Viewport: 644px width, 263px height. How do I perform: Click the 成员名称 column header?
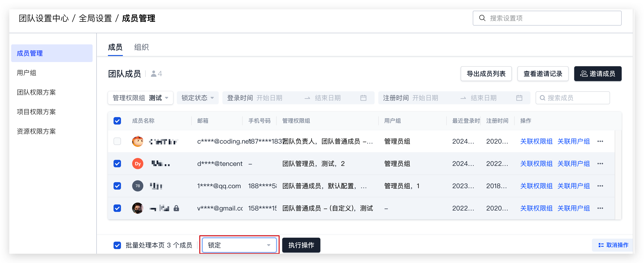pos(143,121)
